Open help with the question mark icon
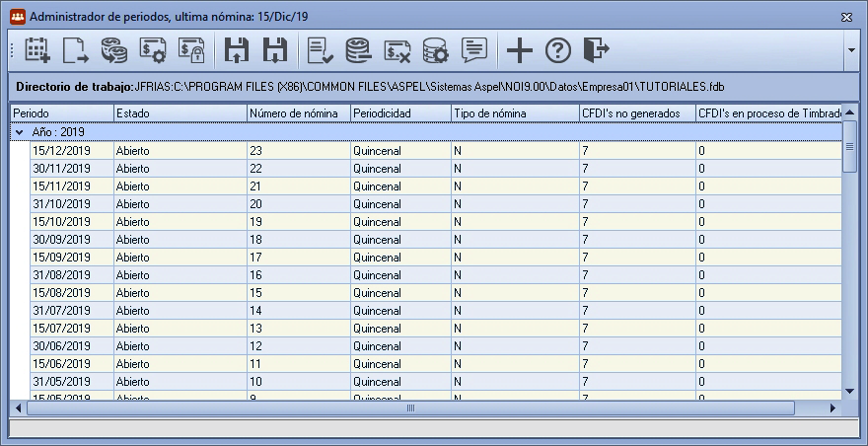 558,50
